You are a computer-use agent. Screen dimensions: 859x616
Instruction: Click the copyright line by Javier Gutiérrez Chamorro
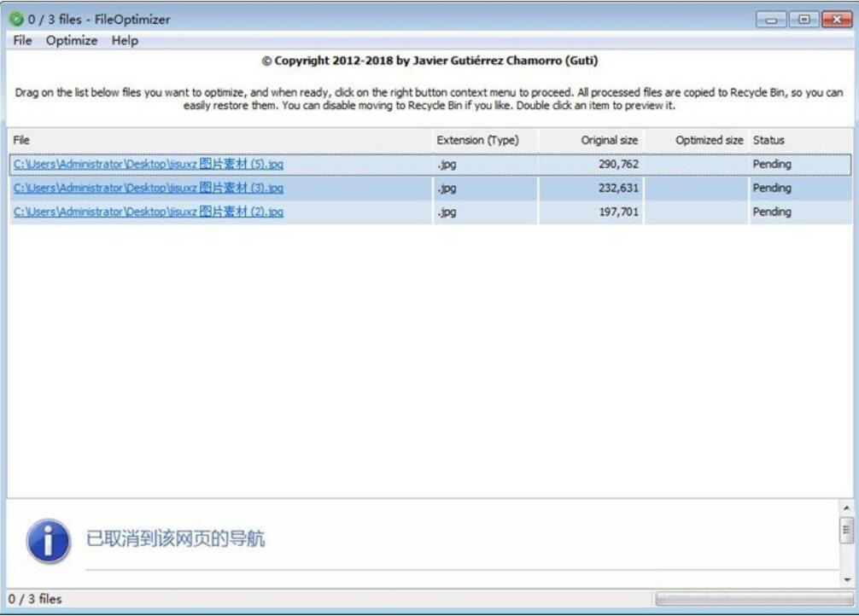[429, 61]
